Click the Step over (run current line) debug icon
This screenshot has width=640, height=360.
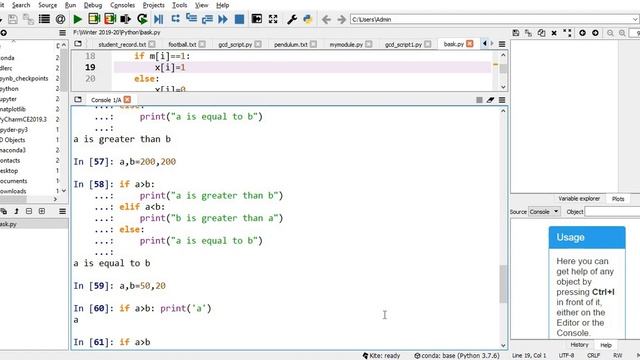[176, 19]
